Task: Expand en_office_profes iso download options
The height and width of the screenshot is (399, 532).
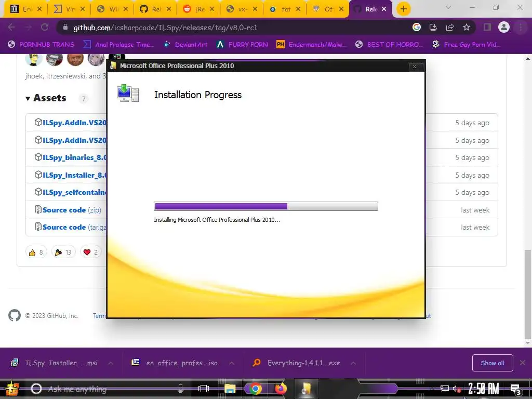Action: point(232,363)
